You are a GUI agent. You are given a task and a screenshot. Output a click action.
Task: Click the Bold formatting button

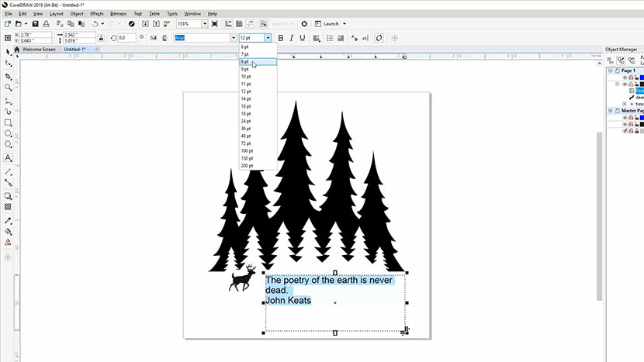[281, 38]
